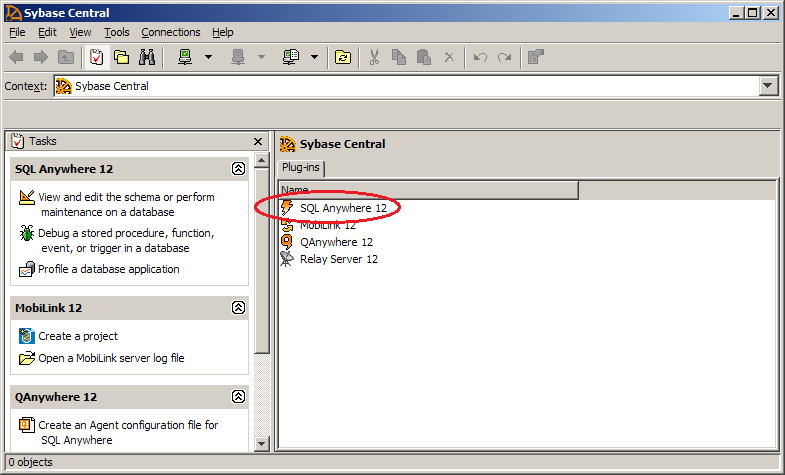The image size is (785, 475).
Task: Close the Tasks pane
Action: tap(257, 141)
